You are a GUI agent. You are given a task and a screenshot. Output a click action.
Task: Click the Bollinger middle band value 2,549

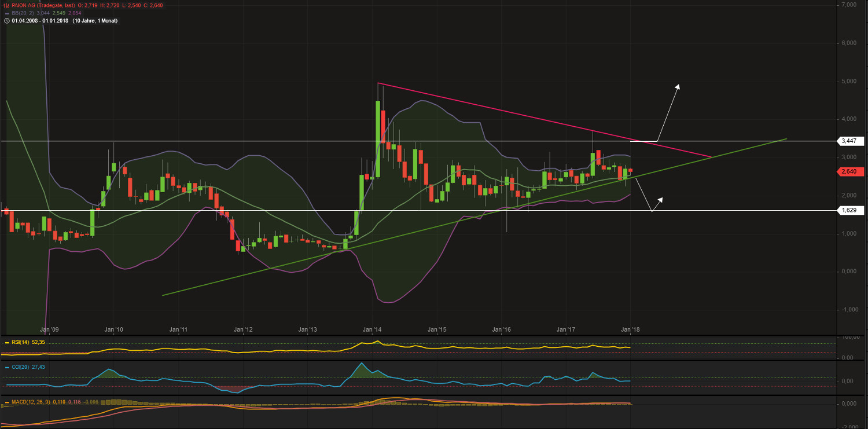[60, 13]
